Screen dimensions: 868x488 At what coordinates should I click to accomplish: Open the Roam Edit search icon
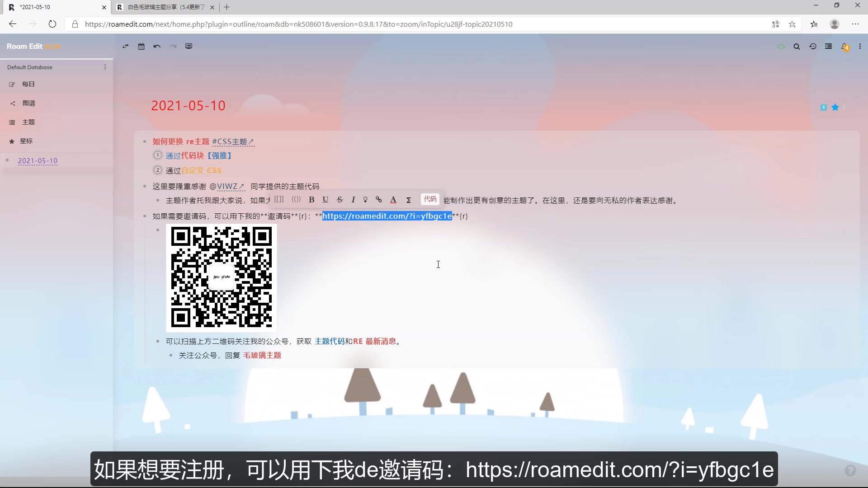(797, 47)
